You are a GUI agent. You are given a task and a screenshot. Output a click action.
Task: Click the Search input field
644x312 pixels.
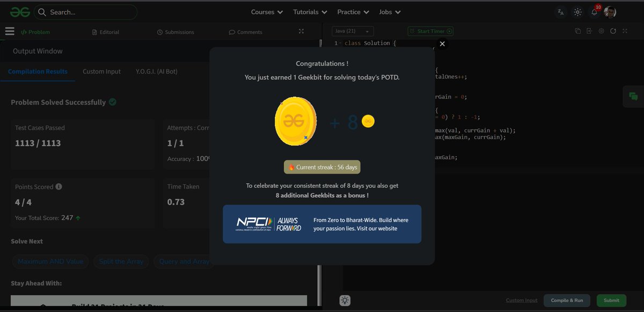[85, 12]
